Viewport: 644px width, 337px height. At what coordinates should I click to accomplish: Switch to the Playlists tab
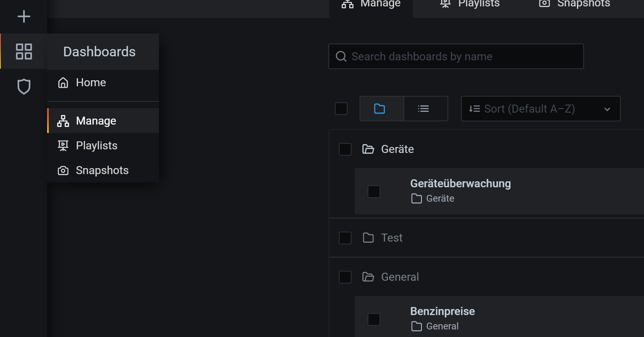[x=469, y=5]
